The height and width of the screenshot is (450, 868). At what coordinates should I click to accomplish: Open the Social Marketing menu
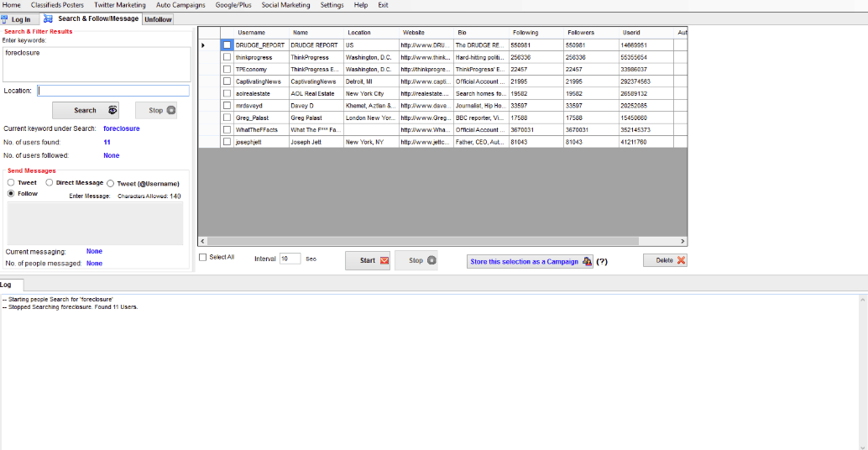point(285,5)
